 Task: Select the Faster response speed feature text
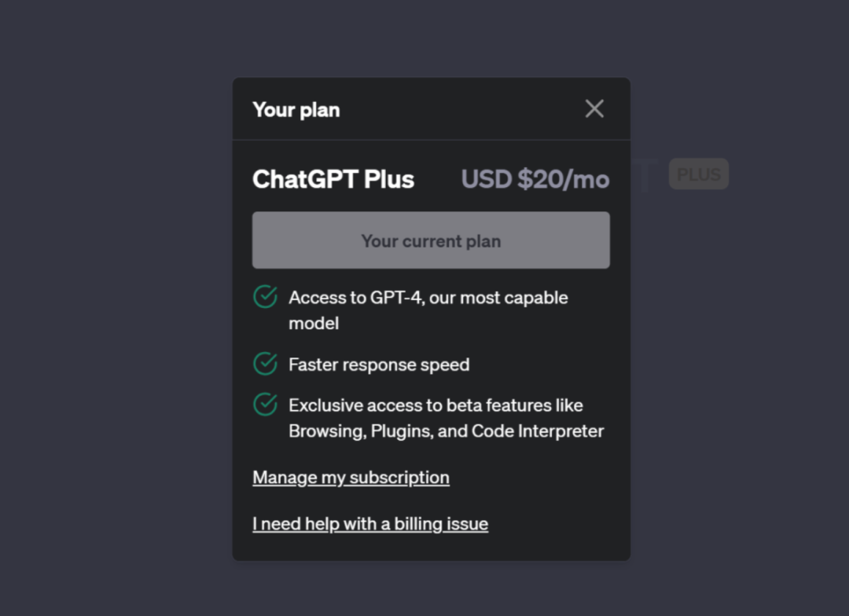coord(379,365)
